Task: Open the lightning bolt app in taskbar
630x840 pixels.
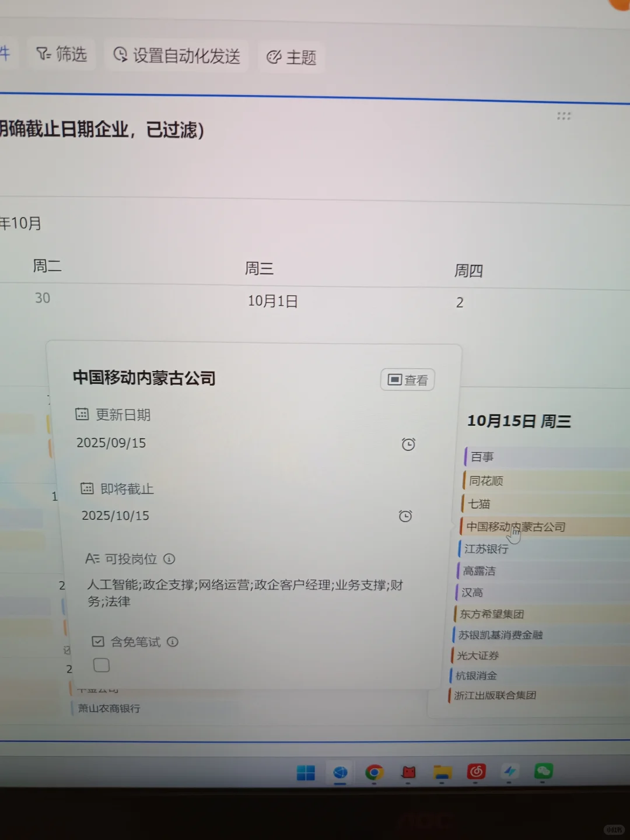Action: 510,772
